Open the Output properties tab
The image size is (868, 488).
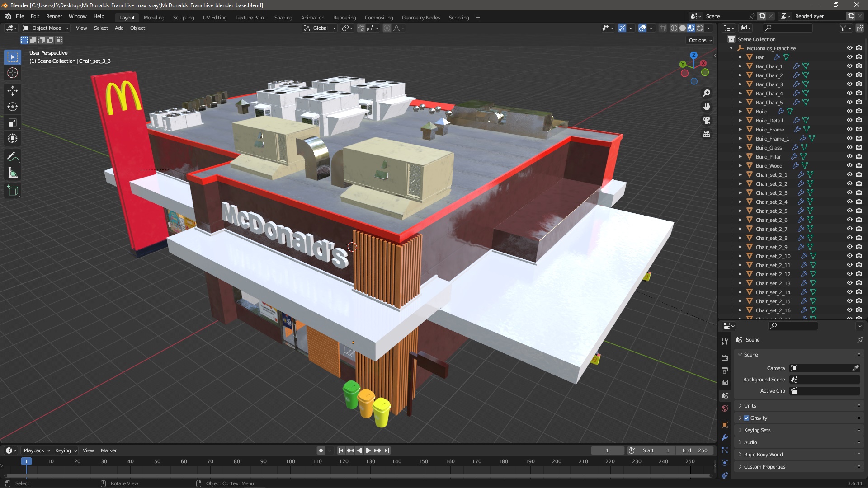pyautogui.click(x=725, y=370)
